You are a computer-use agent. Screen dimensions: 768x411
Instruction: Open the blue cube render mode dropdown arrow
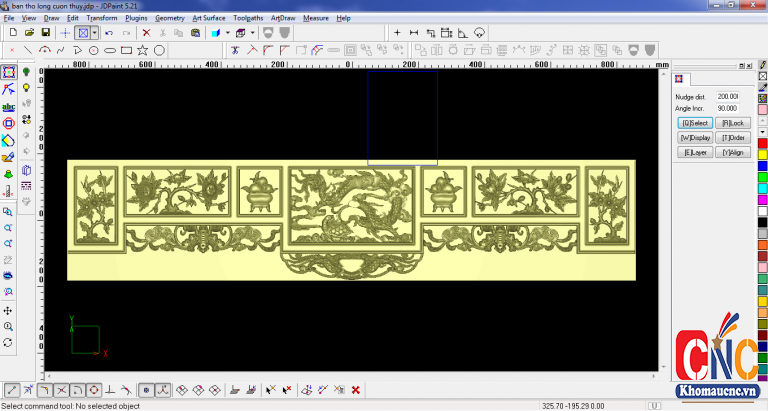coord(227,33)
